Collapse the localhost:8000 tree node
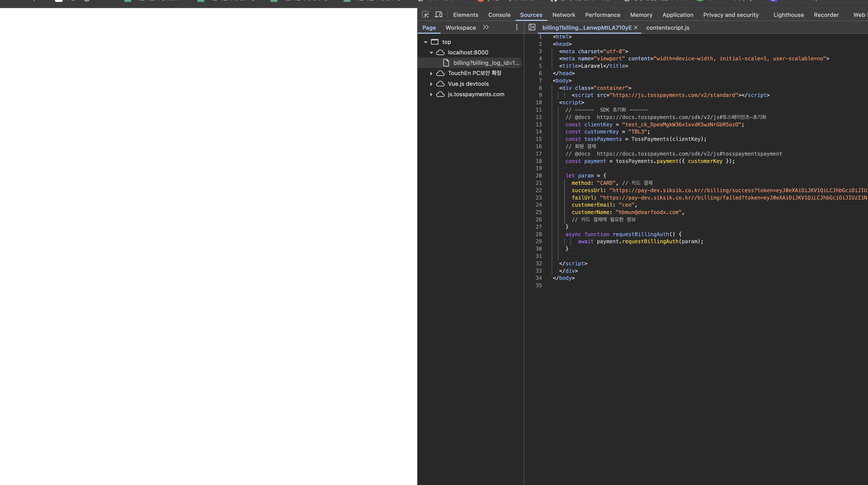Image resolution: width=868 pixels, height=485 pixels. (x=431, y=53)
